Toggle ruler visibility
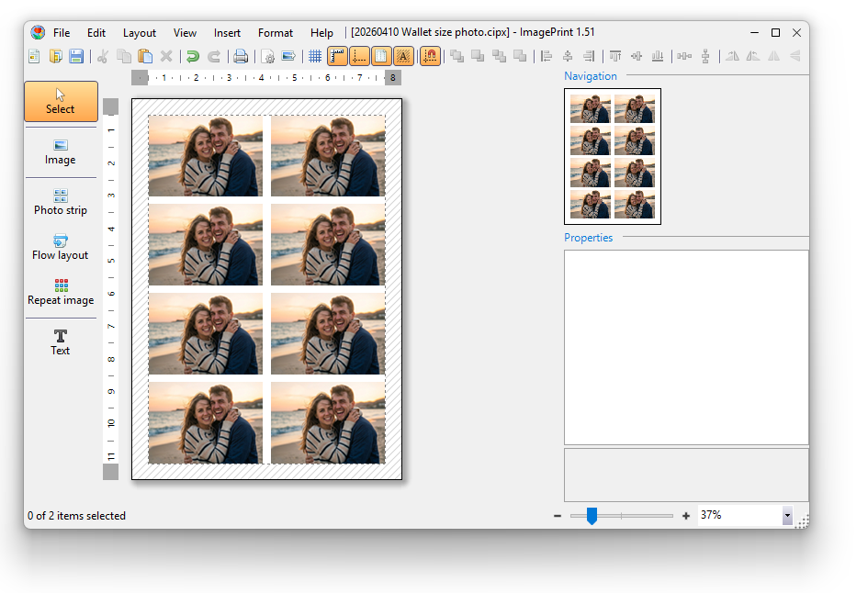 [338, 56]
